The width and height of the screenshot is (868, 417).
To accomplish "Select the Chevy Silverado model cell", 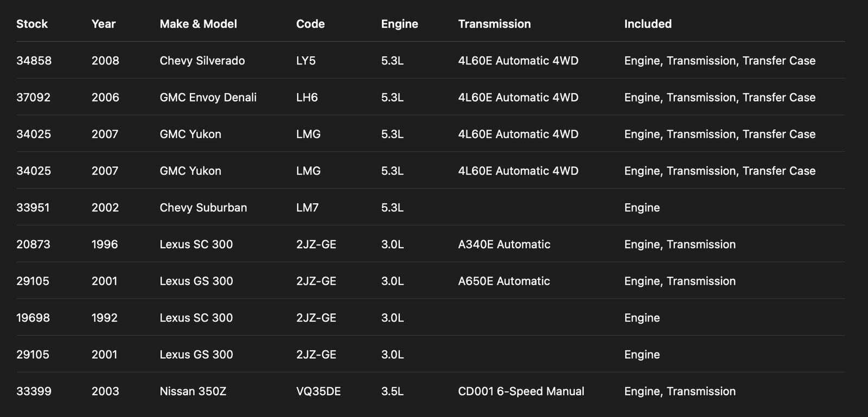I will click(202, 61).
